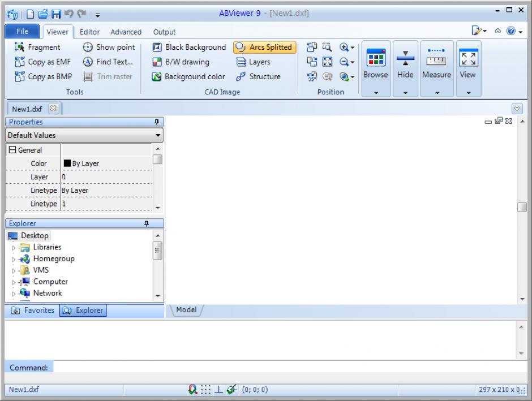This screenshot has width=532, height=401.
Task: Click the New document icon in quick access toolbar
Action: [30, 14]
